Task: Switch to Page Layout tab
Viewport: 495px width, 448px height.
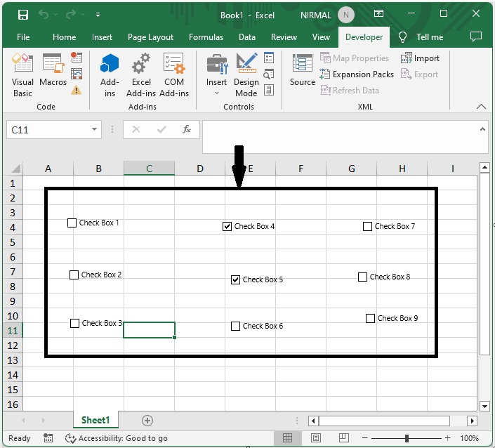Action: (x=150, y=37)
